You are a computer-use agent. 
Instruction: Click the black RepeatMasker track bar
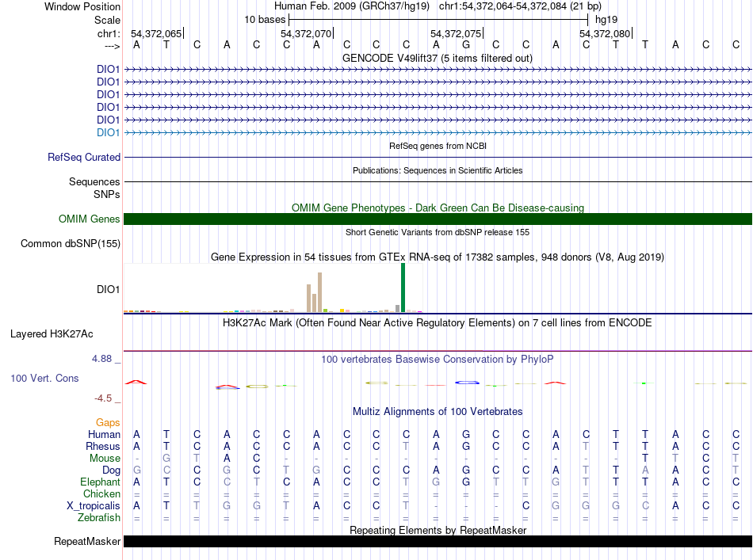tap(438, 542)
